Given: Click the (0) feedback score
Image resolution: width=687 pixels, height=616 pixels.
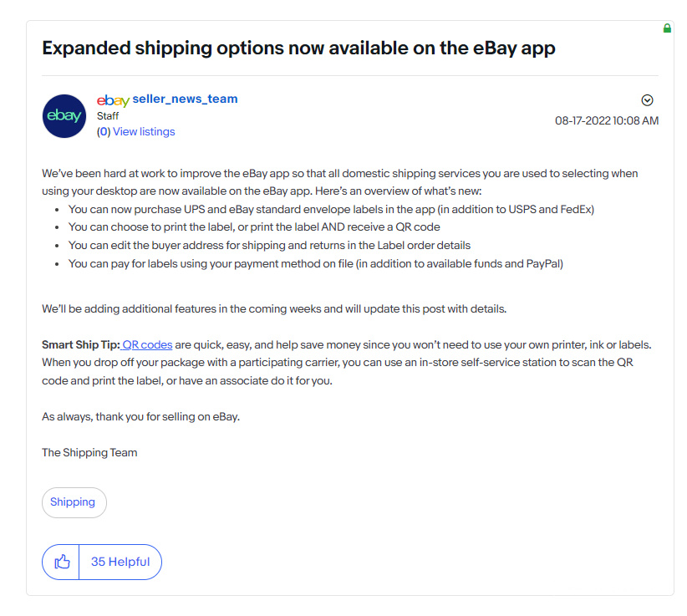Looking at the screenshot, I should pos(104,131).
